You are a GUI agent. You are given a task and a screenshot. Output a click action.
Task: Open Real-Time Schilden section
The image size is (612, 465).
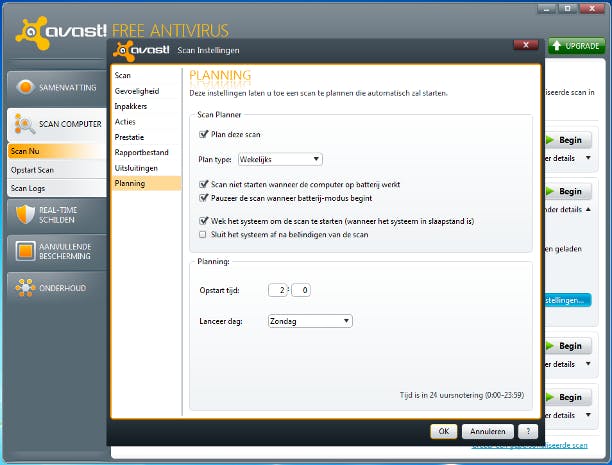[57, 215]
